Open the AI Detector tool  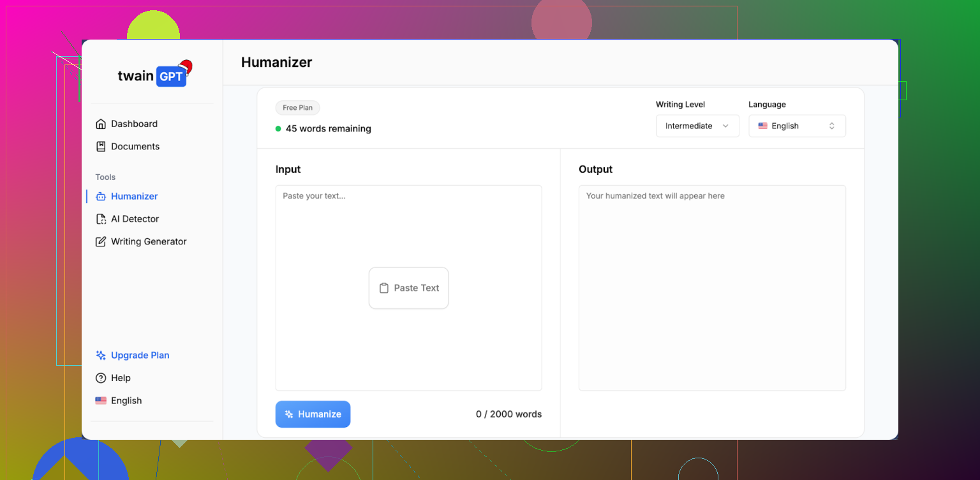tap(135, 219)
